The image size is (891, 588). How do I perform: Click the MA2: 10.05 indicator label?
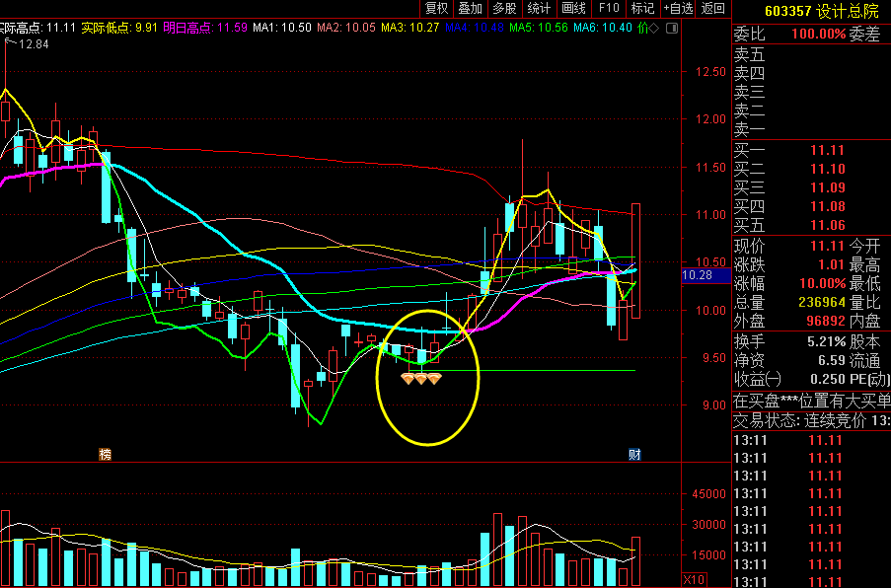click(346, 28)
